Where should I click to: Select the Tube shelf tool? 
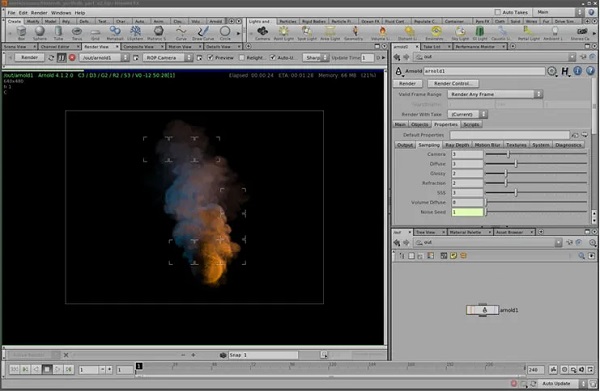pos(58,33)
